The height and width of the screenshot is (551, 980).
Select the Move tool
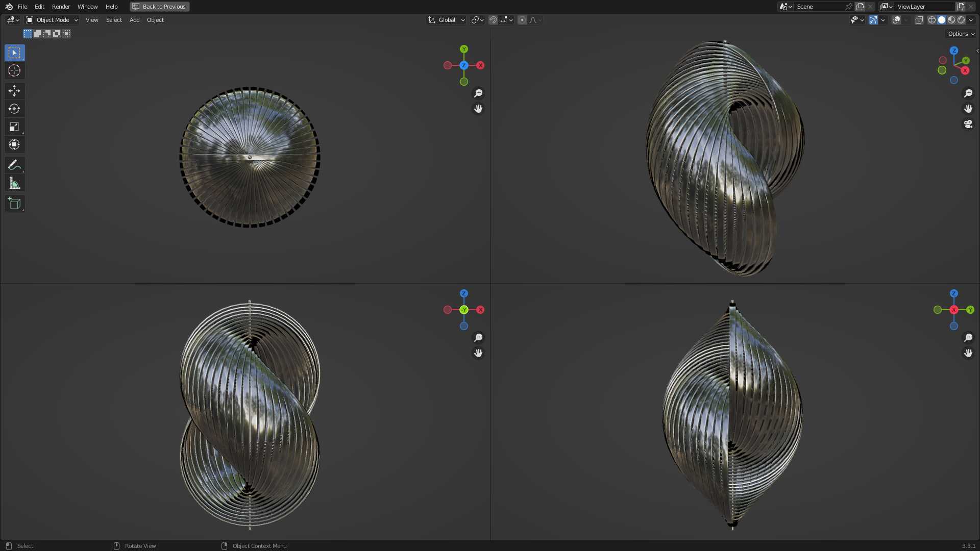tap(14, 91)
